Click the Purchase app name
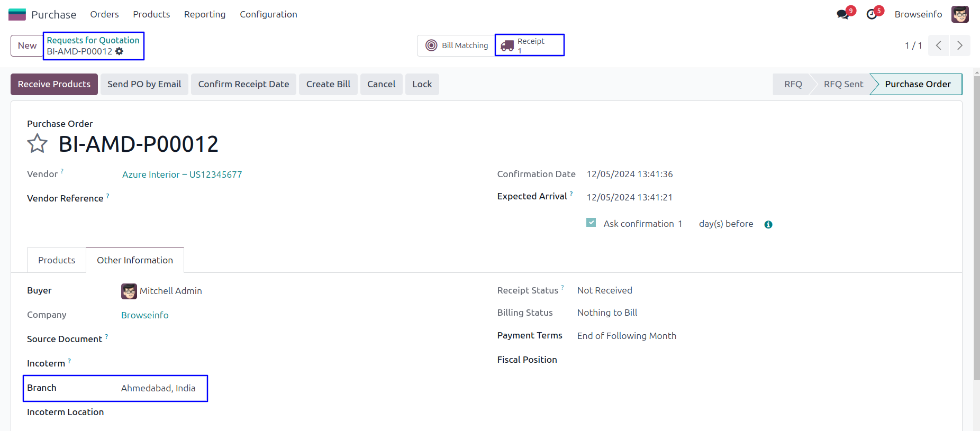 pos(53,14)
